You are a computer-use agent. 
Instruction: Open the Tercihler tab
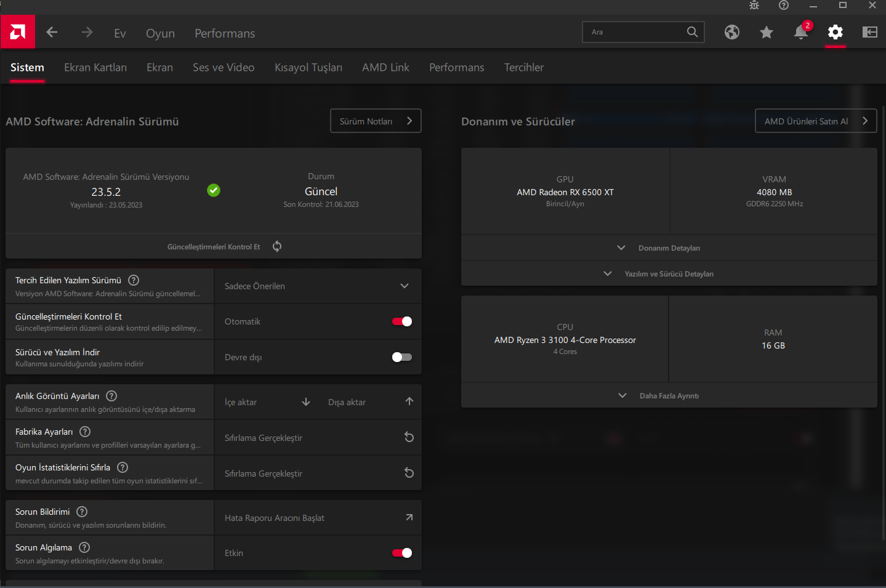[x=524, y=67]
